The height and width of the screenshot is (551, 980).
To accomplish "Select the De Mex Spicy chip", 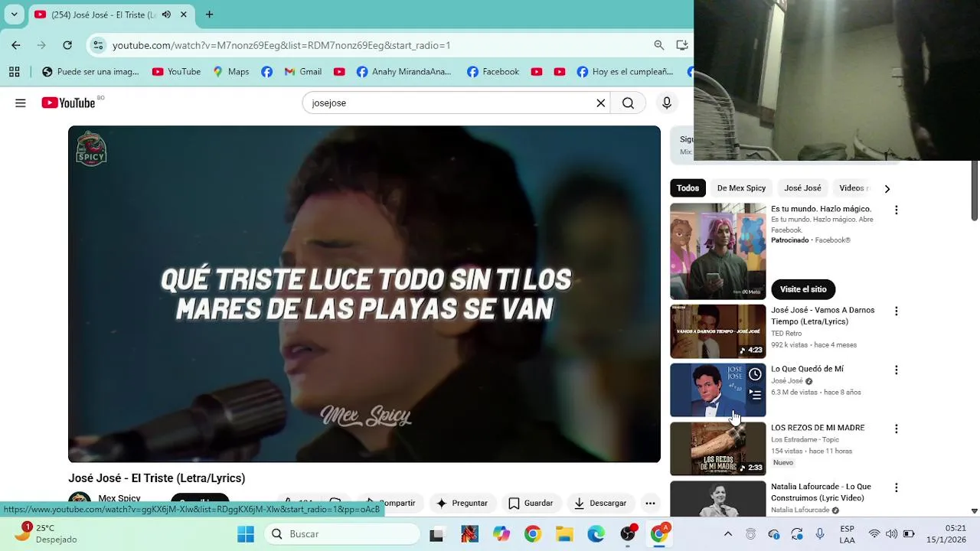I will [741, 188].
